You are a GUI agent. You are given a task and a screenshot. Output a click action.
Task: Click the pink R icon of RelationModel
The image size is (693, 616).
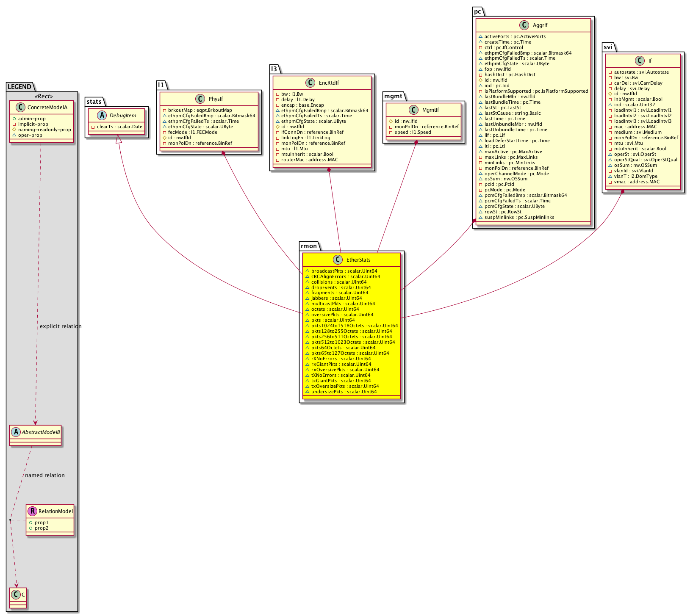[x=33, y=511]
